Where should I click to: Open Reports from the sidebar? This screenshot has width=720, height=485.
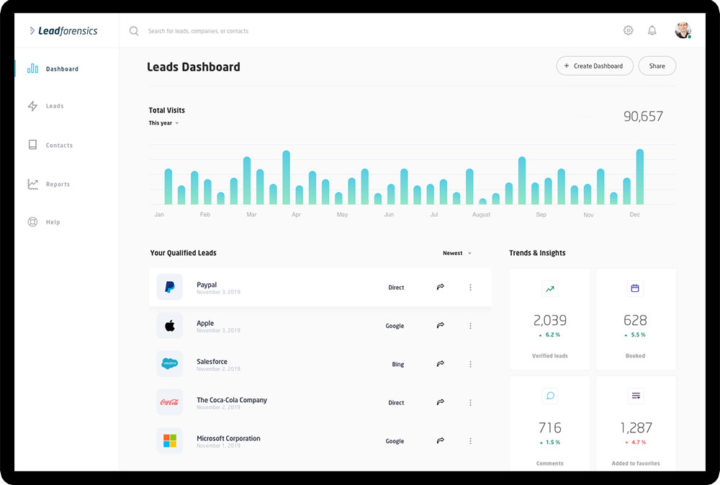pyautogui.click(x=57, y=184)
